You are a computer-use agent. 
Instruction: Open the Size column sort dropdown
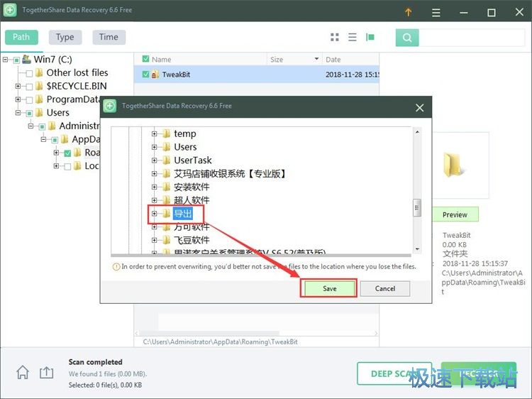click(316, 59)
